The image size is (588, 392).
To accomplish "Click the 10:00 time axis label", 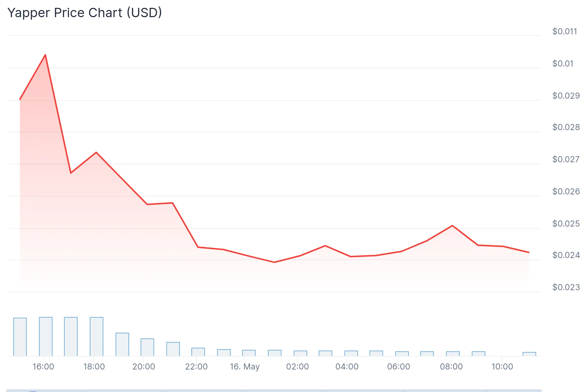I will click(502, 367).
